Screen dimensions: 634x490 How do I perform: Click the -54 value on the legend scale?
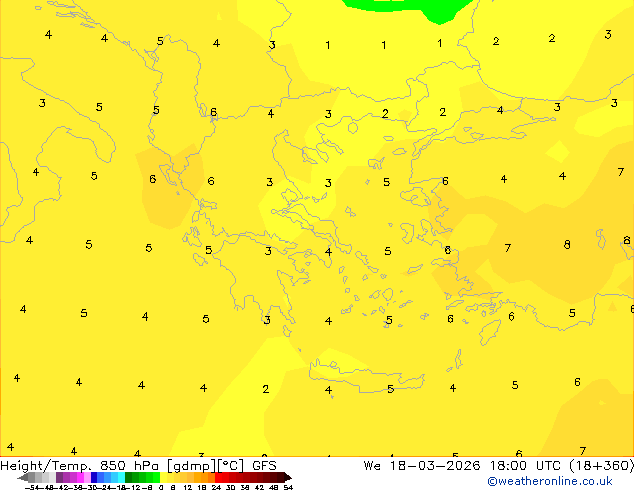[32, 488]
